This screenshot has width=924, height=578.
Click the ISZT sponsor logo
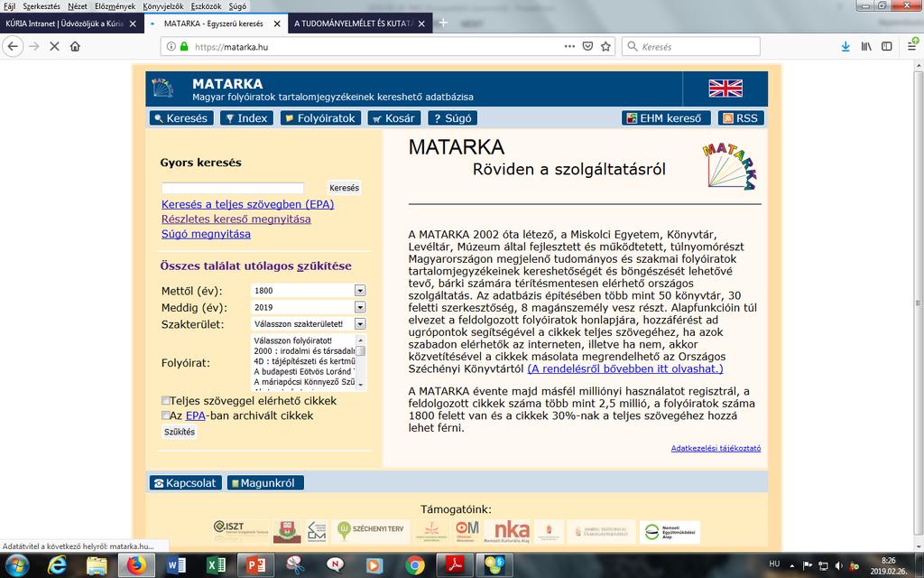point(240,531)
